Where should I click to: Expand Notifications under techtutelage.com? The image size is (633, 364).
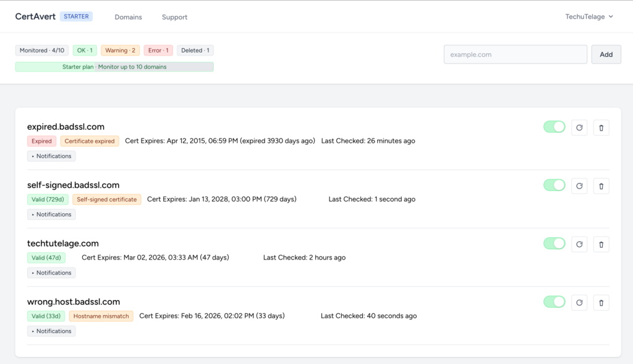[x=51, y=273]
